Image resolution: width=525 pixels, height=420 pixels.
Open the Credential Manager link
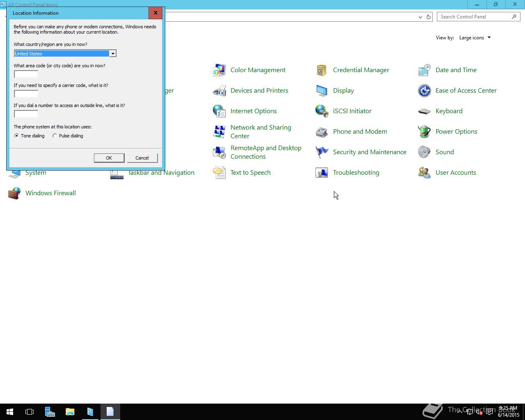click(x=361, y=70)
